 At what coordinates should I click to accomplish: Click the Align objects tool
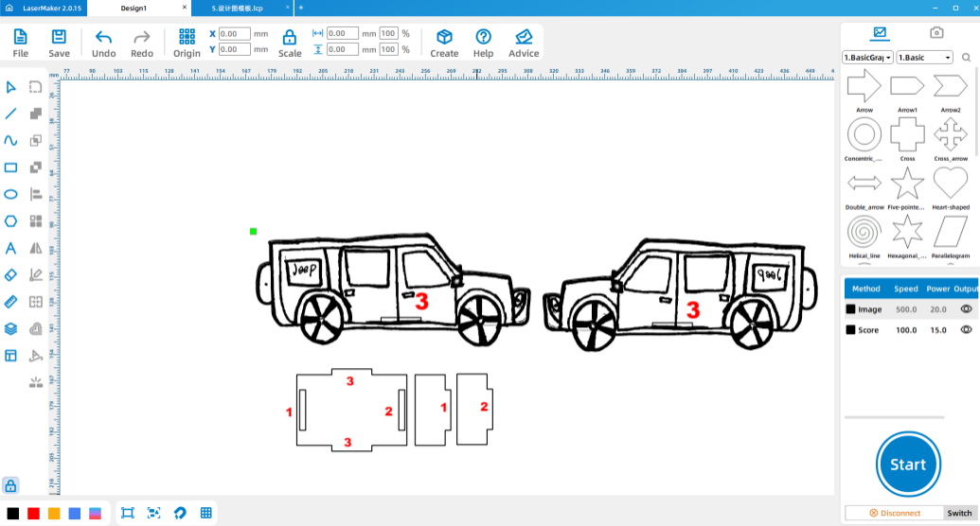coord(36,194)
